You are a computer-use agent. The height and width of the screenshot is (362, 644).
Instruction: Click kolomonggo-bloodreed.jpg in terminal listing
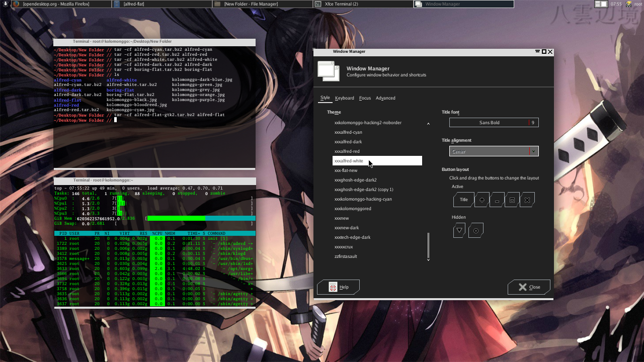(x=137, y=105)
